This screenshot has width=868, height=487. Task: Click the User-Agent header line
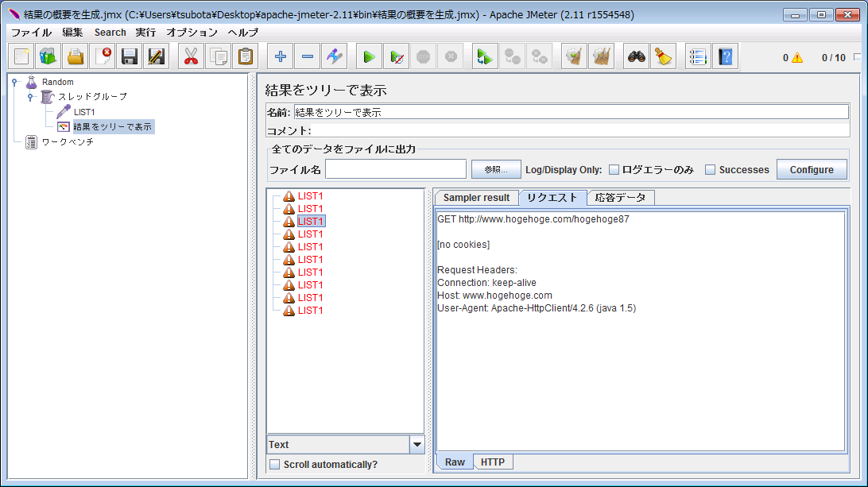pyautogui.click(x=537, y=308)
